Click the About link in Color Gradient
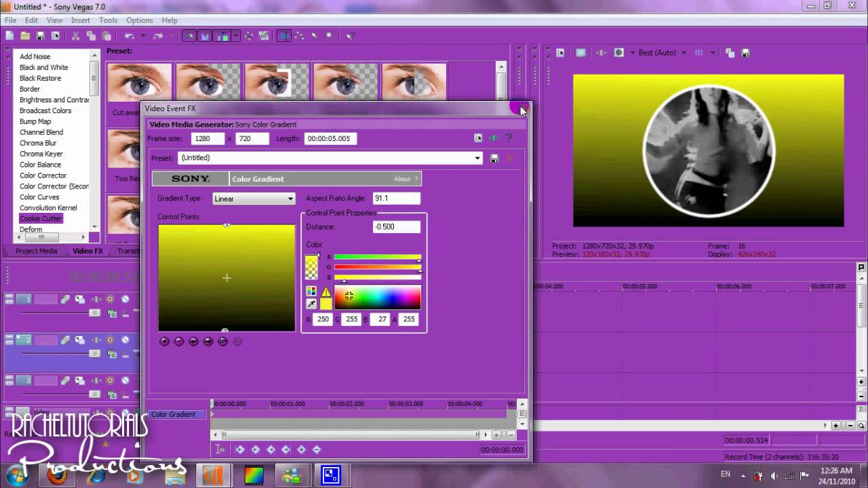The height and width of the screenshot is (488, 868). [402, 179]
